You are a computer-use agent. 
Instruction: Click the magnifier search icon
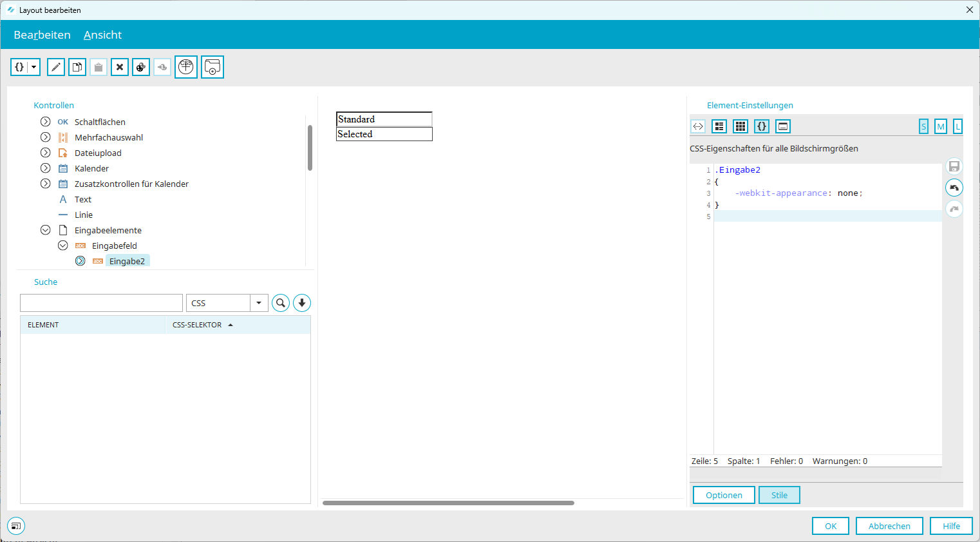coord(281,303)
